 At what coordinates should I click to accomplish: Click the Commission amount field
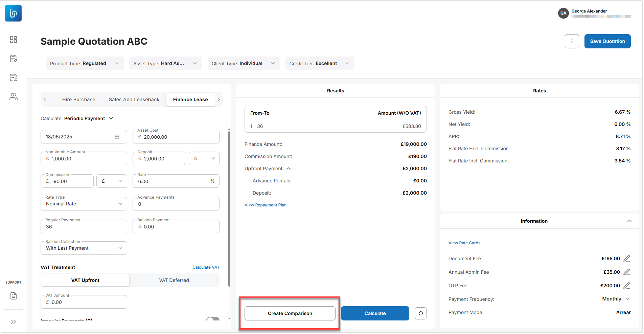pyautogui.click(x=67, y=181)
